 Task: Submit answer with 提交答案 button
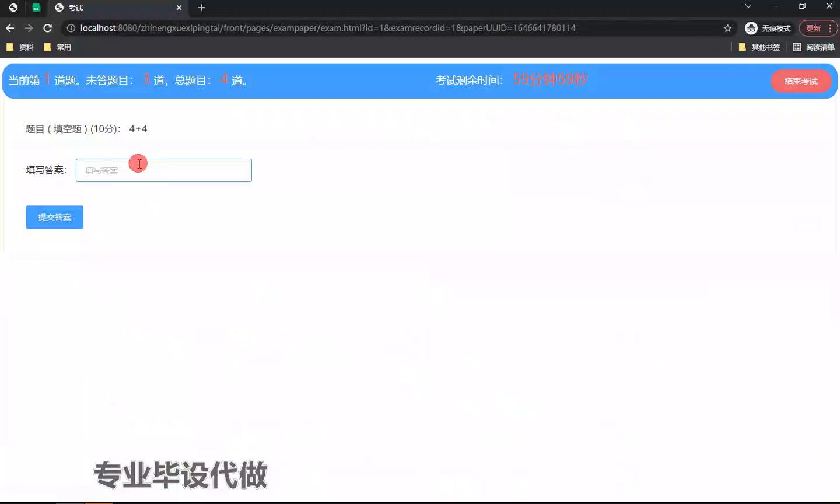[54, 217]
